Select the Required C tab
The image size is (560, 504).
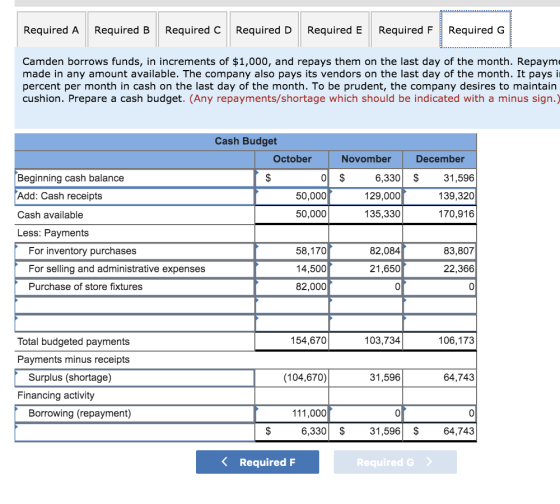click(192, 30)
